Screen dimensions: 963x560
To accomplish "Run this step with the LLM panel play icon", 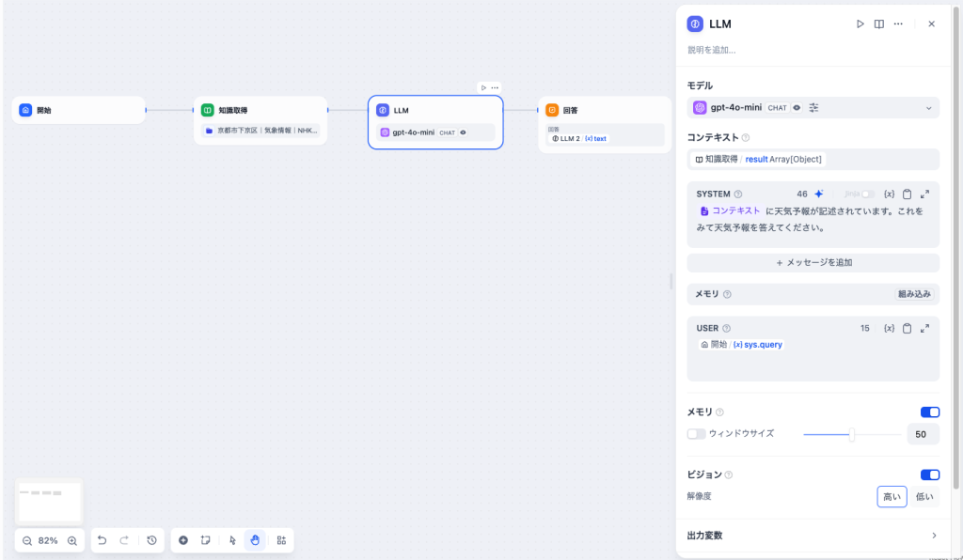I will pos(860,24).
